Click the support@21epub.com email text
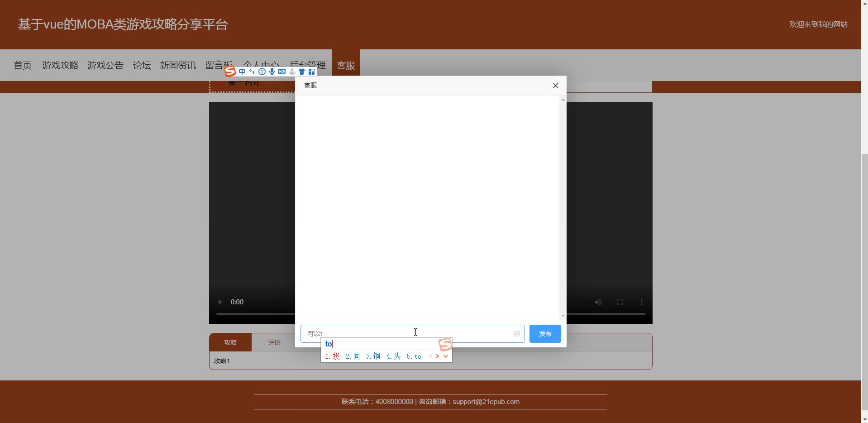This screenshot has height=423, width=868. pyautogui.click(x=486, y=402)
